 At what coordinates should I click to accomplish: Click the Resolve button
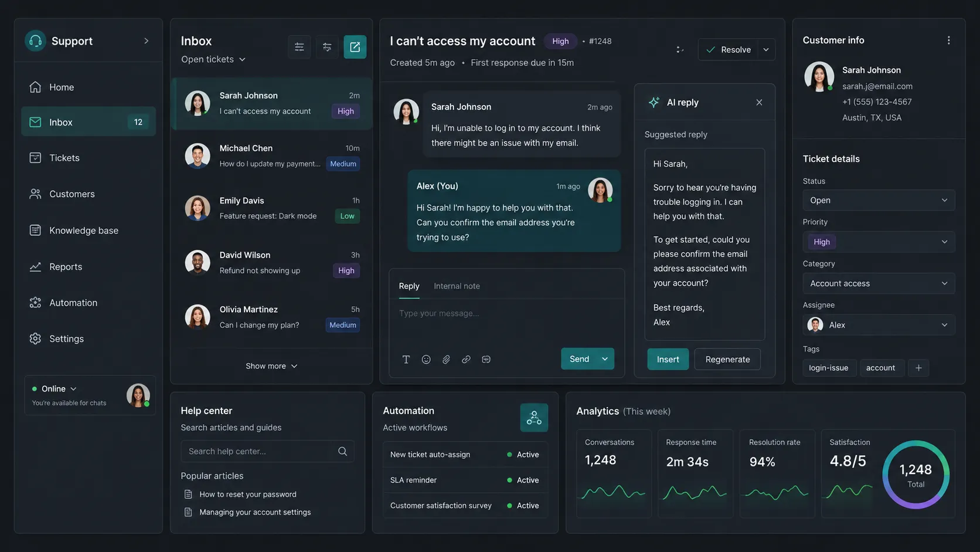728,50
